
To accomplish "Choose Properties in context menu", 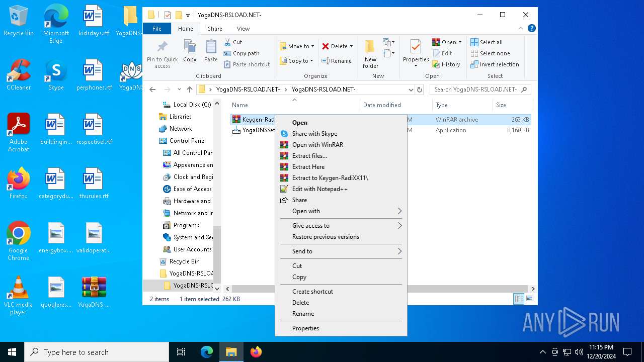I will (x=341, y=328).
